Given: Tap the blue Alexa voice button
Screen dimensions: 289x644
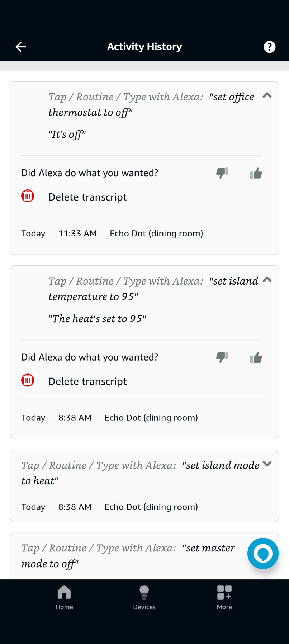Looking at the screenshot, I should [263, 553].
